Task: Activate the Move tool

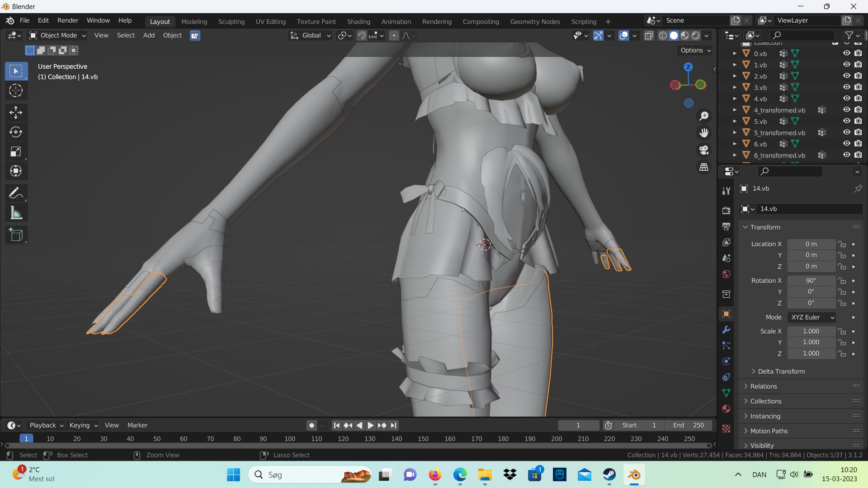Action: [x=16, y=113]
